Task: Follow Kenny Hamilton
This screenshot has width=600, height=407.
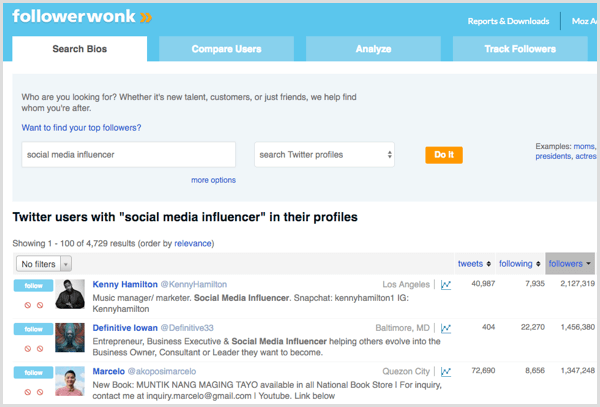Action: point(33,286)
